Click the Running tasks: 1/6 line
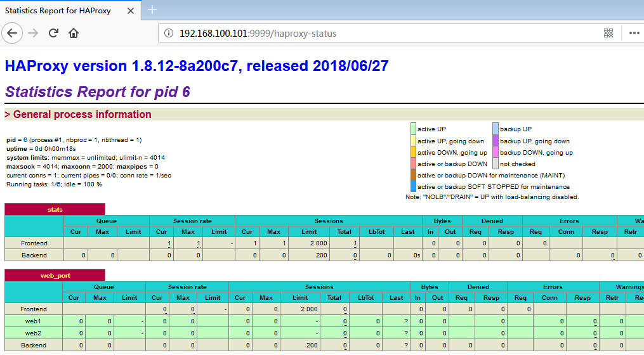The image size is (644, 355). pyautogui.click(x=54, y=184)
